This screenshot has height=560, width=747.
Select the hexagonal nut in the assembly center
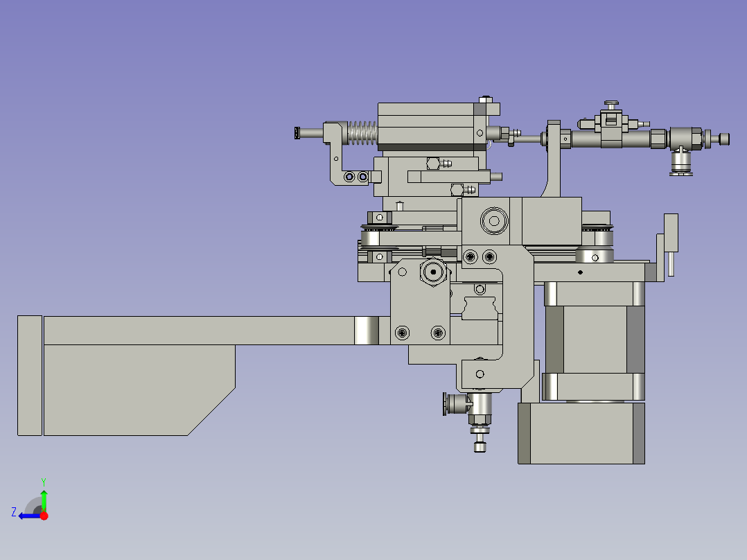click(x=433, y=272)
